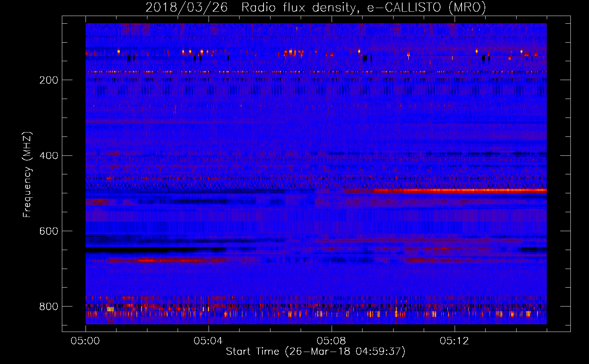Click the 05:04 time tick label
The width and height of the screenshot is (589, 364).
point(208,341)
